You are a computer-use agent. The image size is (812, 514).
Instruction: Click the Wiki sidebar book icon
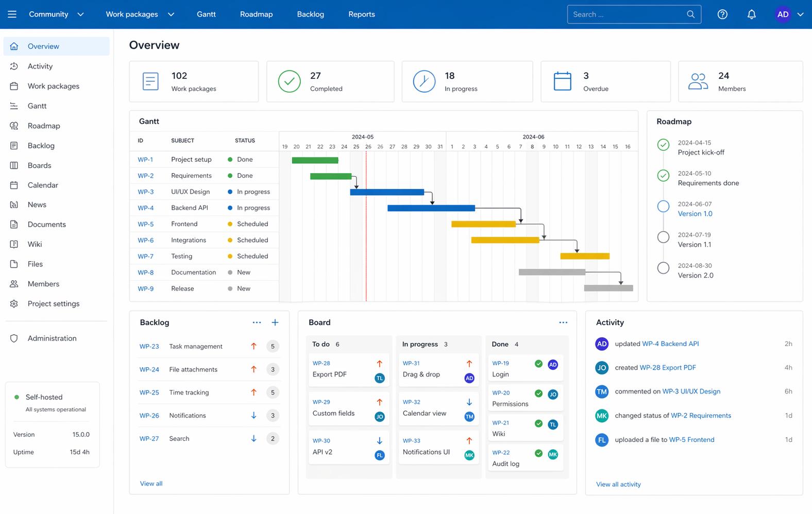coord(14,244)
